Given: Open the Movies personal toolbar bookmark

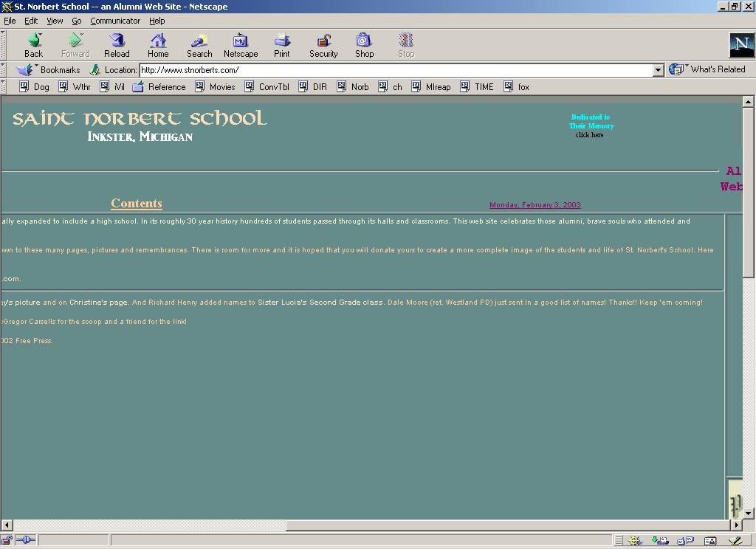Looking at the screenshot, I should coord(216,87).
